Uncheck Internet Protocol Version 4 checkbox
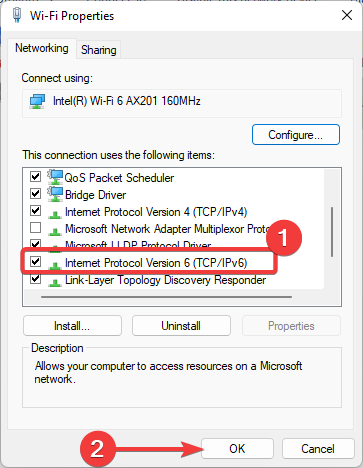This screenshot has width=363, height=468. [x=35, y=211]
